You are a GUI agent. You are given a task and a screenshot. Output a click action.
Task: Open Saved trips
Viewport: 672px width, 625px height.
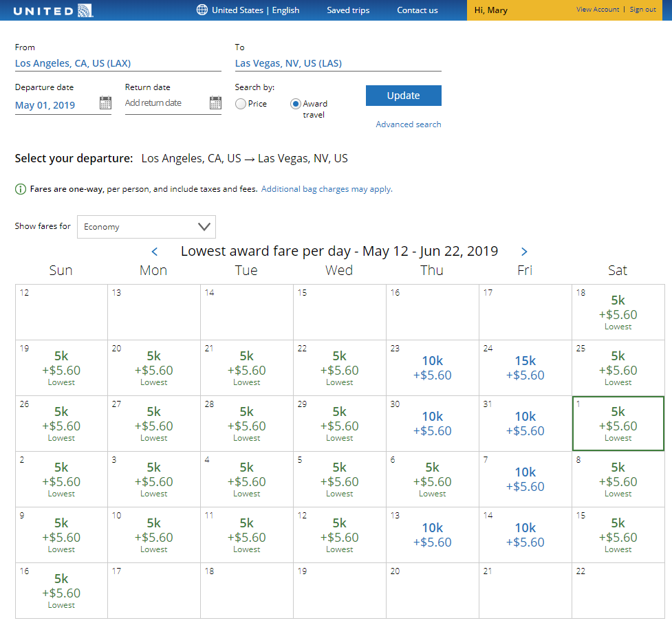(x=348, y=10)
